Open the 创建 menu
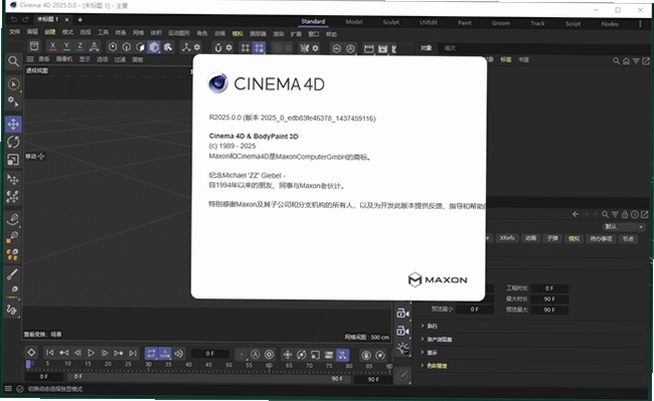Viewport: 654px width, 401px height. point(50,32)
